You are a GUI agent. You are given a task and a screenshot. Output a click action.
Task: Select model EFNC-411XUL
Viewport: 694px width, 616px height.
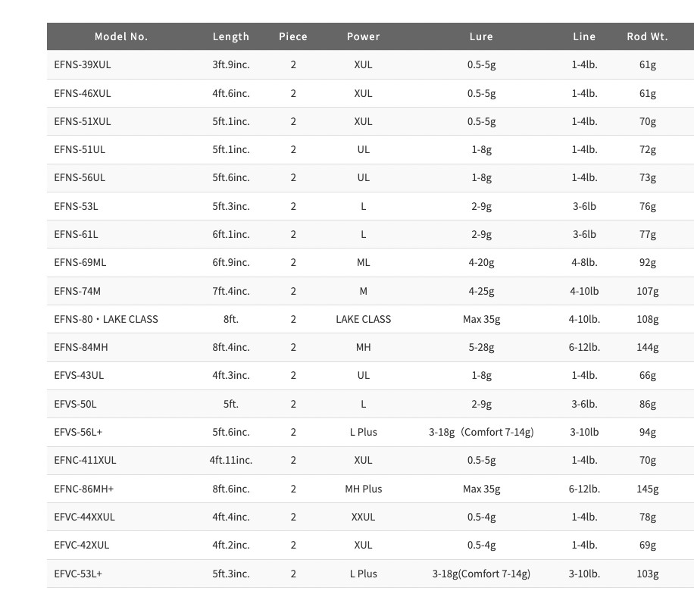click(85, 460)
